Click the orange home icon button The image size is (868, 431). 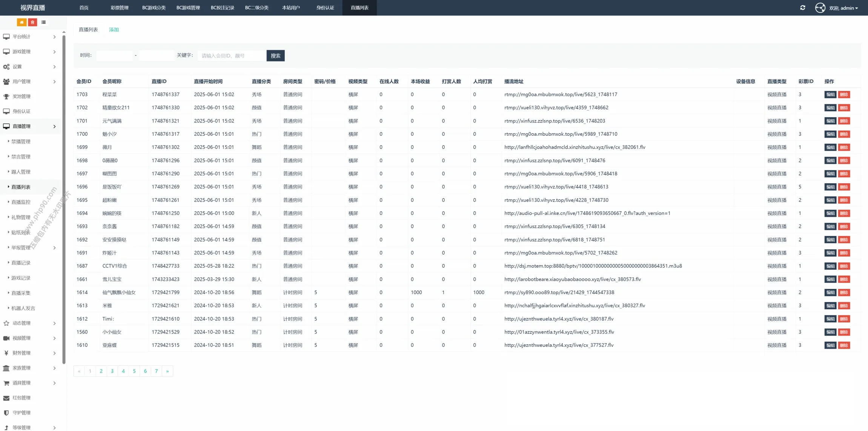[22, 22]
